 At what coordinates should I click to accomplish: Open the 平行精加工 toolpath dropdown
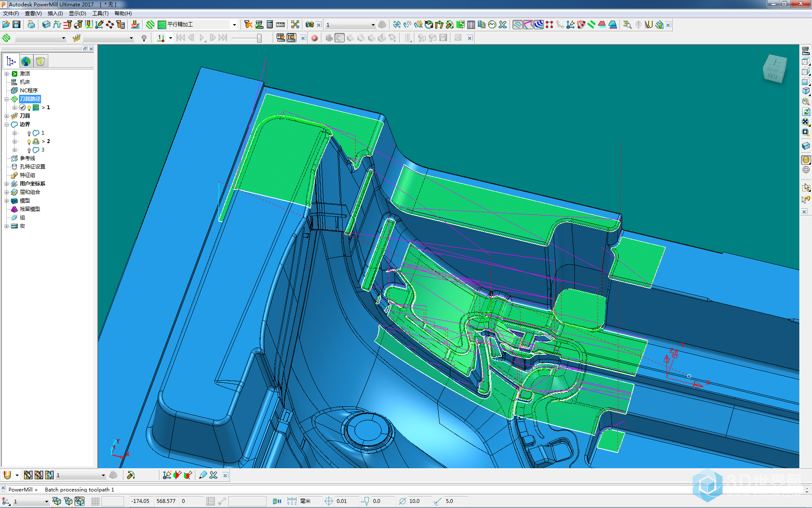coord(234,25)
